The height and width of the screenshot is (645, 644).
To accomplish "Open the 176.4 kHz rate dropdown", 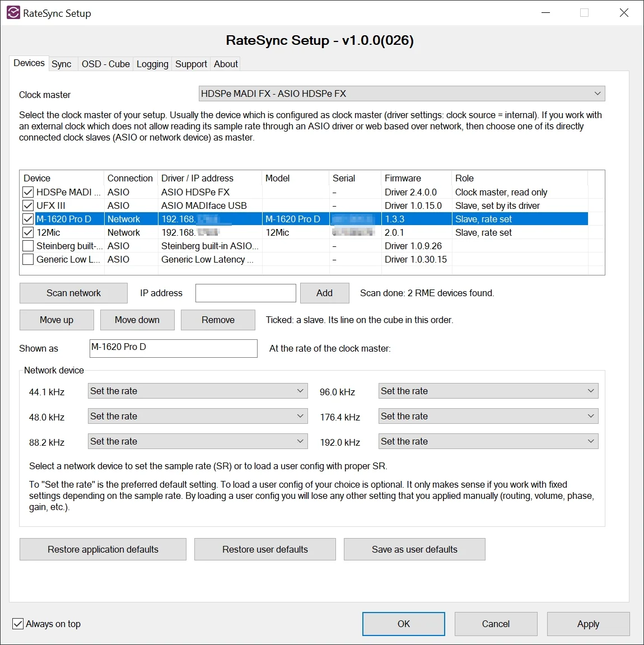I will pyautogui.click(x=488, y=416).
